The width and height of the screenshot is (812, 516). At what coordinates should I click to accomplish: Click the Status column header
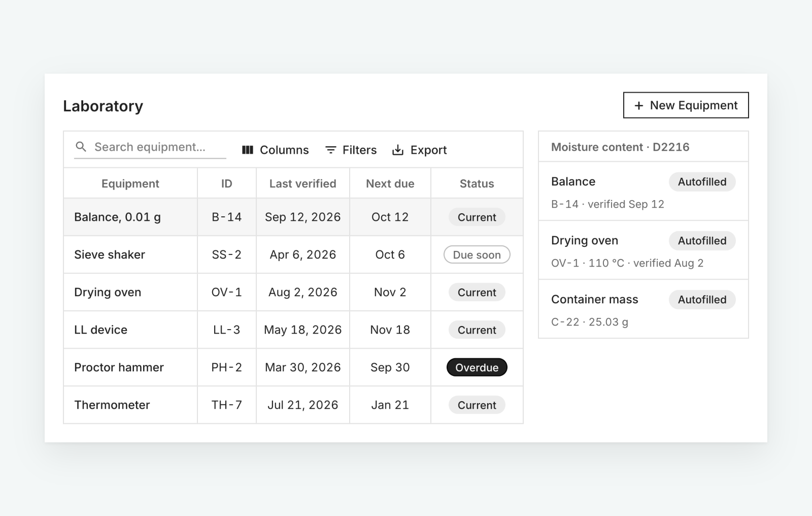[477, 183]
